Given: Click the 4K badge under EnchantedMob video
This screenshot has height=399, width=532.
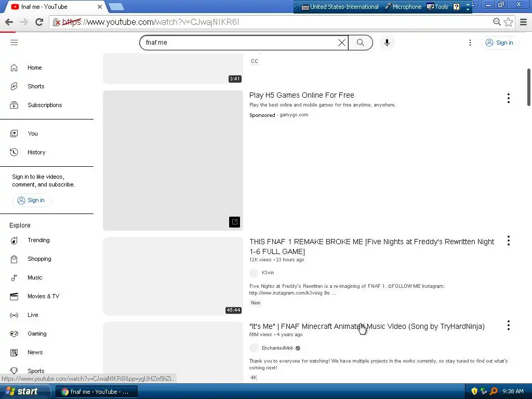Looking at the screenshot, I should pos(254,377).
